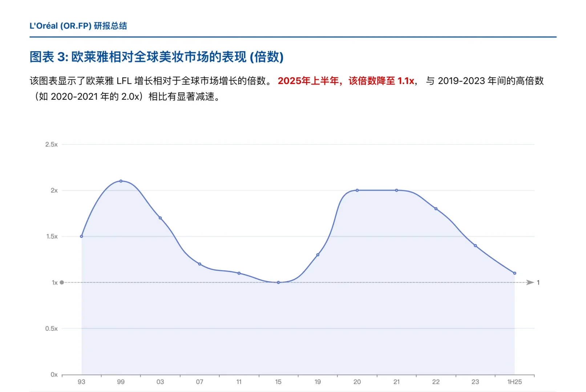
Task: Pick the line data point above year 11
Action: [239, 273]
